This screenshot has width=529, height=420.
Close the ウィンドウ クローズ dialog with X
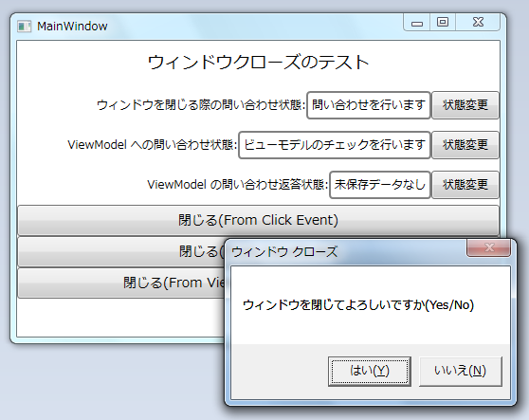pos(488,248)
